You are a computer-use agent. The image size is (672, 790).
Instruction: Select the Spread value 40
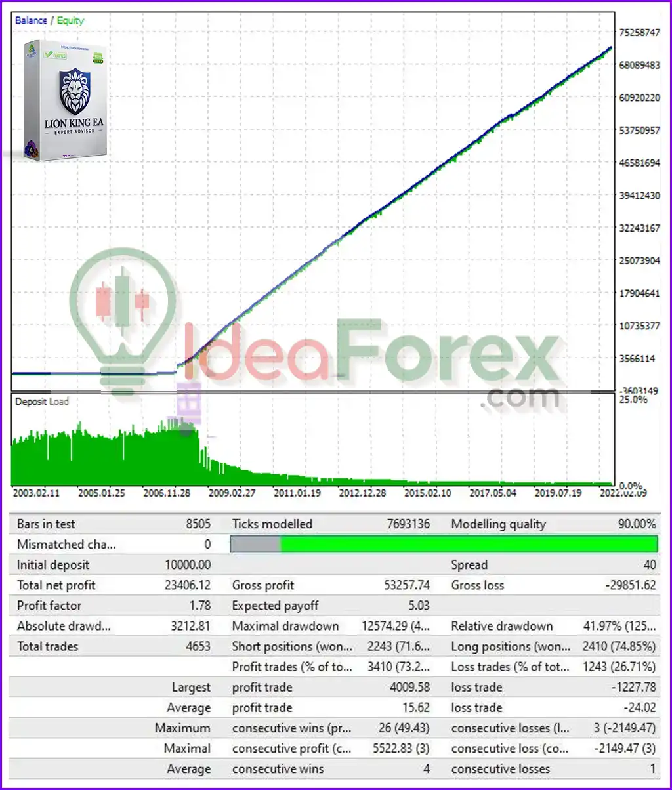point(648,564)
